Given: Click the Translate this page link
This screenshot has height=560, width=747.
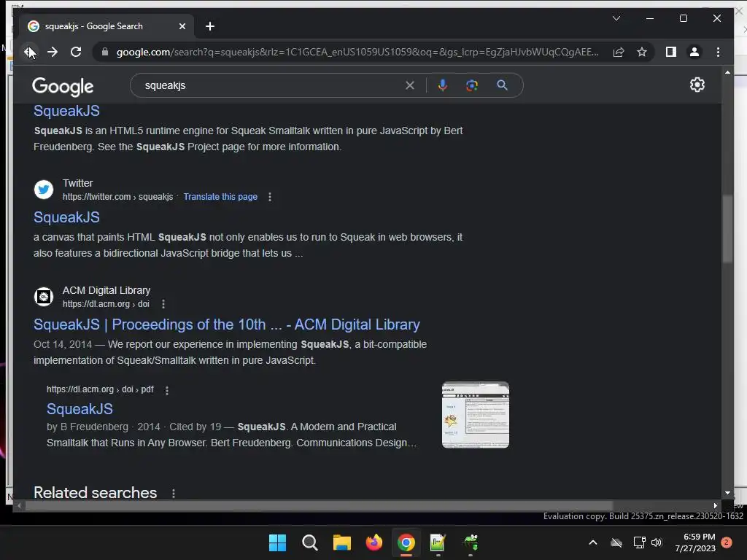Looking at the screenshot, I should click(220, 197).
